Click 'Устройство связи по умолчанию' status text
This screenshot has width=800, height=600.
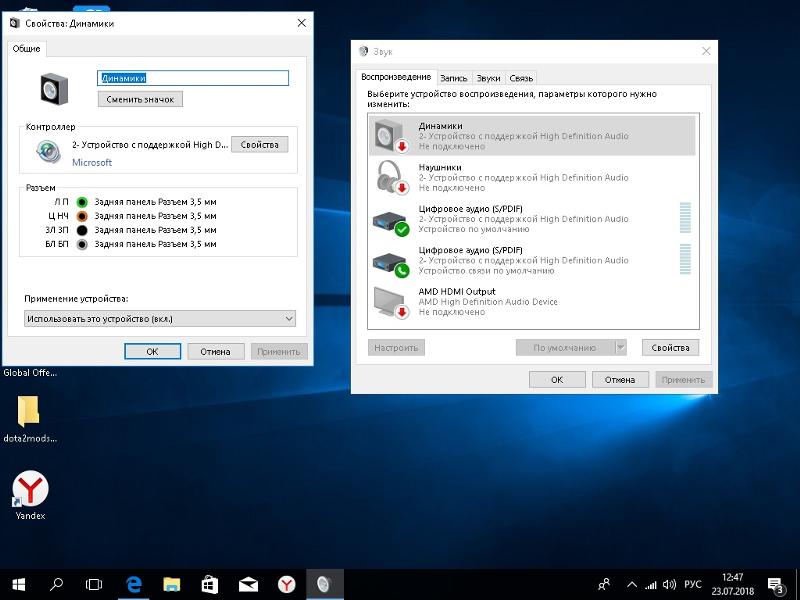click(x=486, y=270)
